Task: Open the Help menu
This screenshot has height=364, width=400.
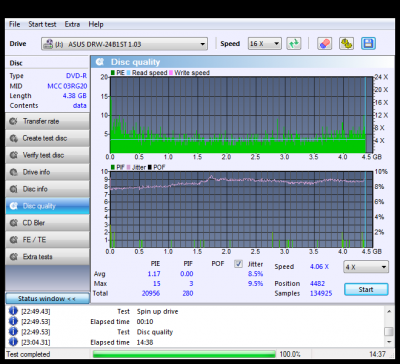Action: [x=96, y=24]
